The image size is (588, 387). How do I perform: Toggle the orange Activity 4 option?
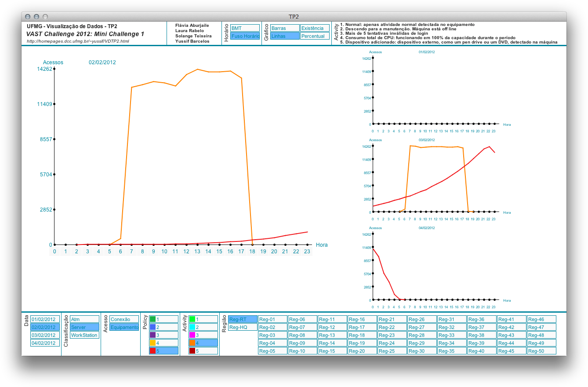[x=203, y=343]
